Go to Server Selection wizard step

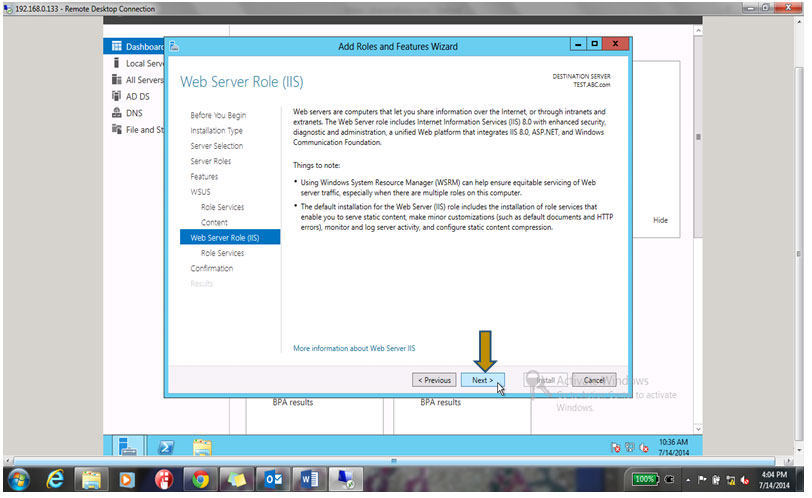click(x=216, y=146)
